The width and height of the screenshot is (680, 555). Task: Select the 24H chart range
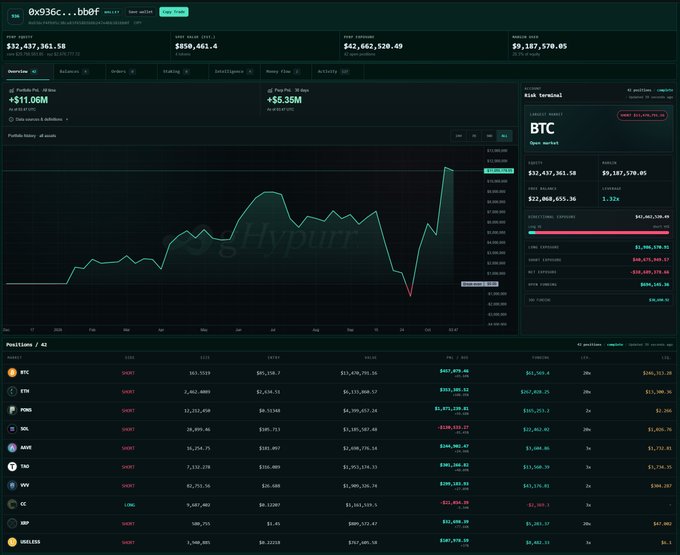tap(458, 136)
